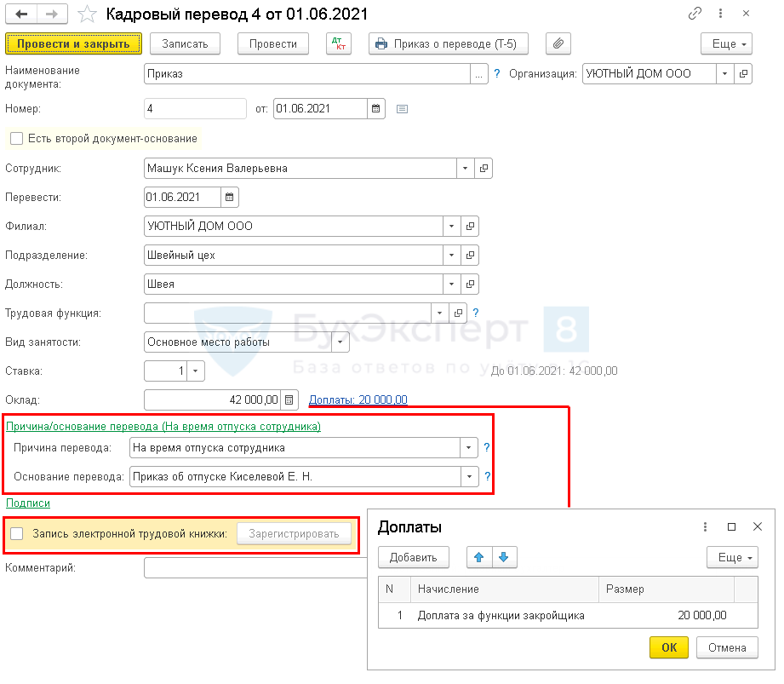This screenshot has width=784, height=684.
Task: Copy document link via chain icon
Action: pyautogui.click(x=695, y=14)
